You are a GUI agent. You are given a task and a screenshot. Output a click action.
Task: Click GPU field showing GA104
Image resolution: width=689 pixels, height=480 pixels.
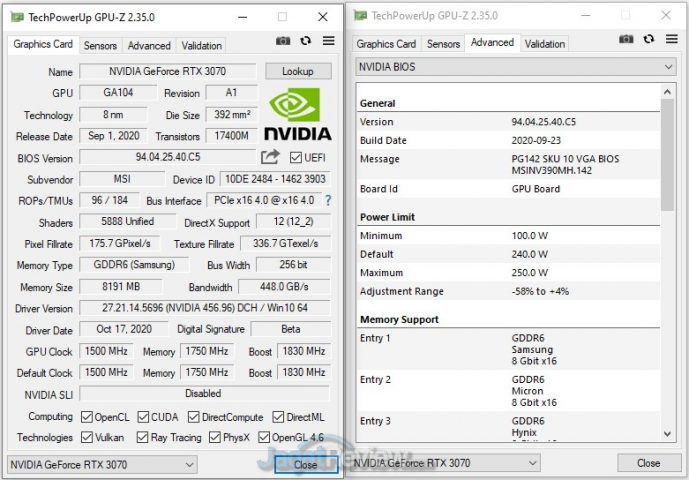tap(118, 93)
